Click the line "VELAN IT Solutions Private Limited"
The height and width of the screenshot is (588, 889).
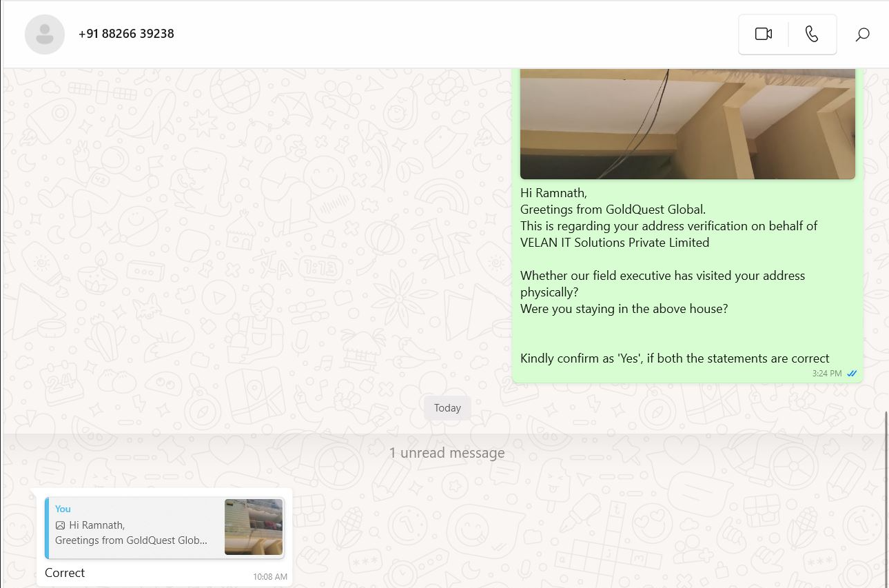tap(615, 243)
